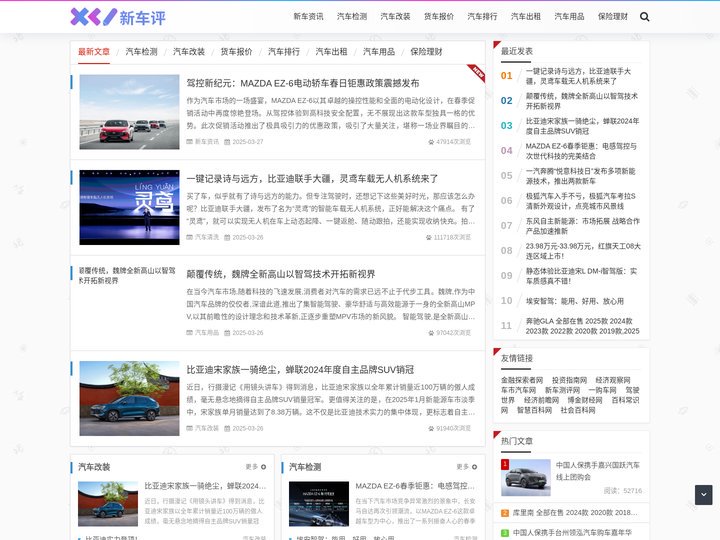Screen dimensions: 720x540
Task: Switch to 汽车改装 content tab
Action: coord(189,51)
